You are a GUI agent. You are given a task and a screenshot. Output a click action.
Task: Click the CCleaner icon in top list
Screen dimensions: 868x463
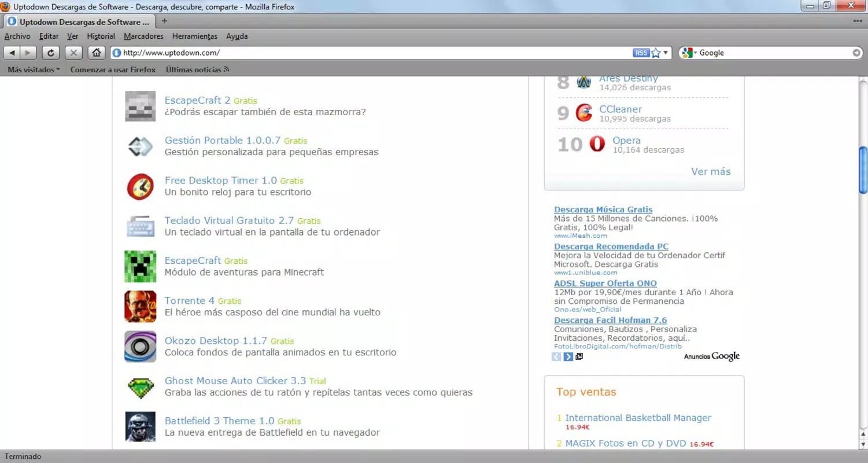(x=584, y=113)
